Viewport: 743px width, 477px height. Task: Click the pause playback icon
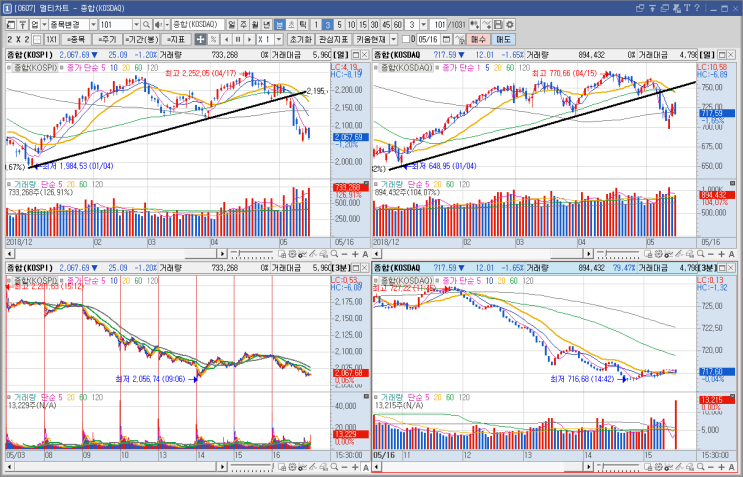(238, 39)
